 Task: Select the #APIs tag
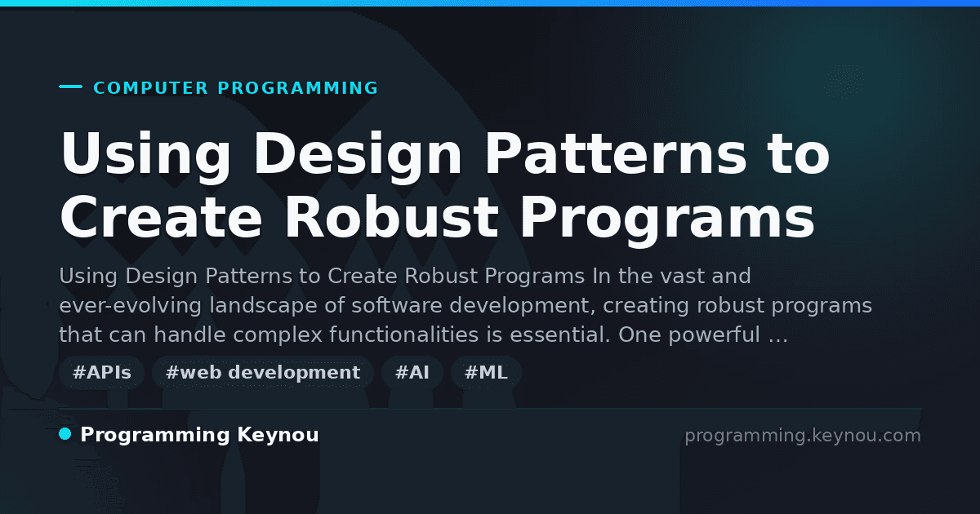pyautogui.click(x=102, y=373)
